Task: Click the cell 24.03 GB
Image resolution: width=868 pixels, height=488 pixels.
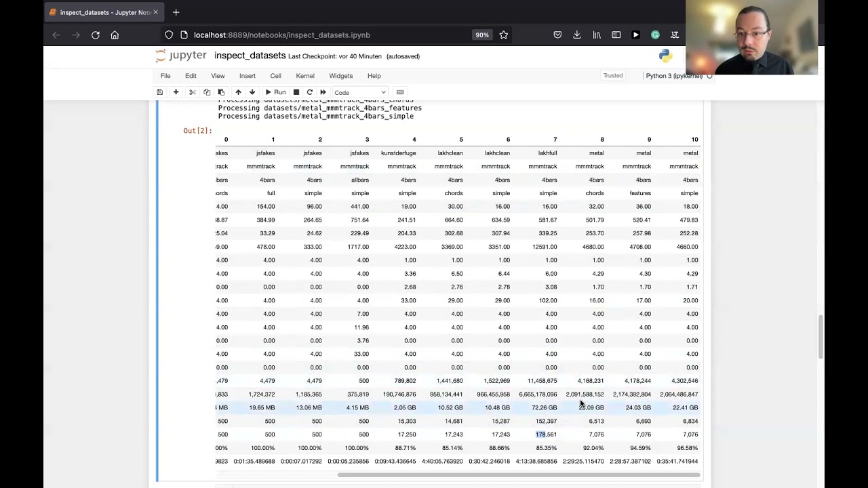Action: coord(638,407)
